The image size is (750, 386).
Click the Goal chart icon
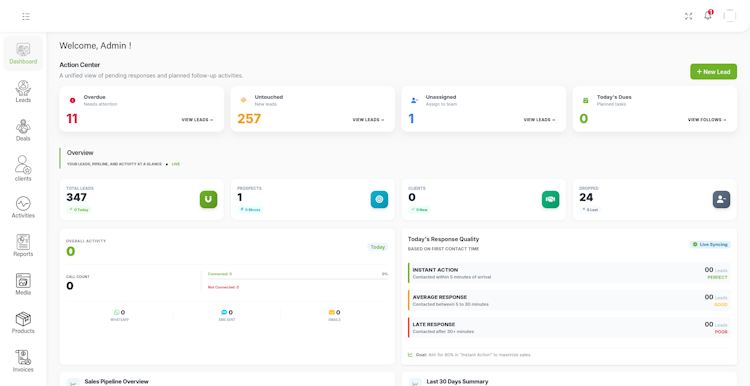click(410, 355)
